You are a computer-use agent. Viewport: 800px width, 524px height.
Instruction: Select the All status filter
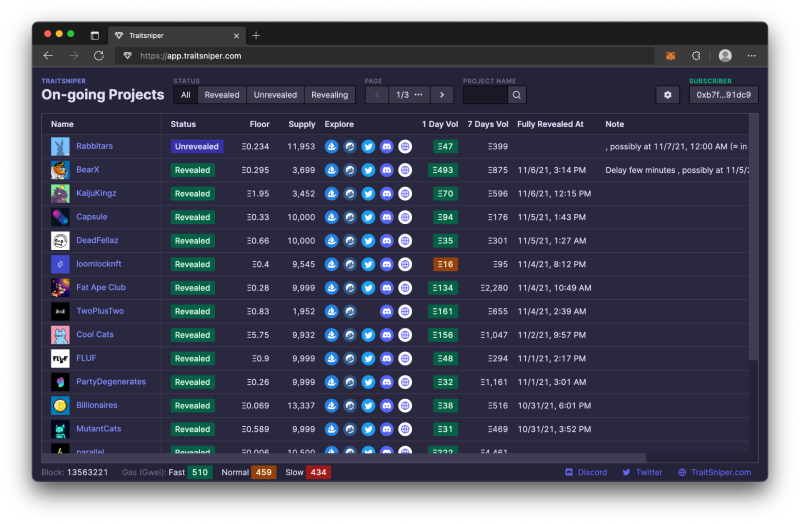pyautogui.click(x=185, y=95)
